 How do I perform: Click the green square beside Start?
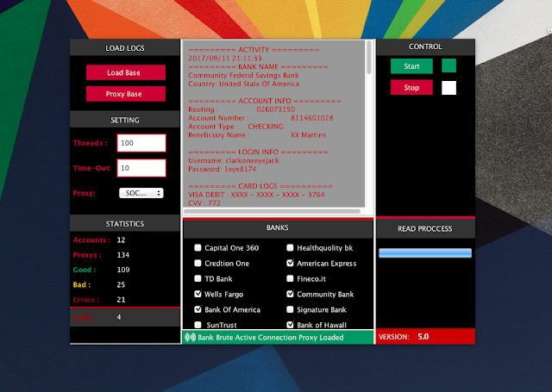[x=448, y=65]
